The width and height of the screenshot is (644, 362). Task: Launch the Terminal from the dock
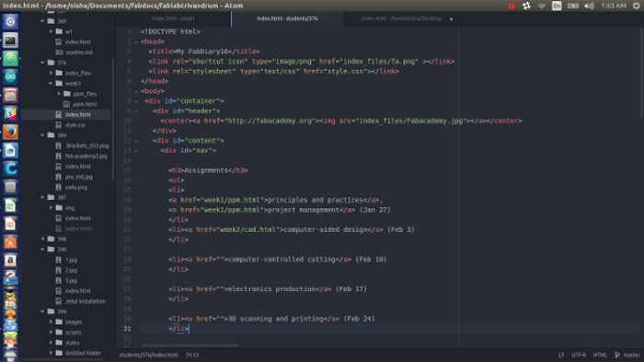click(10, 41)
